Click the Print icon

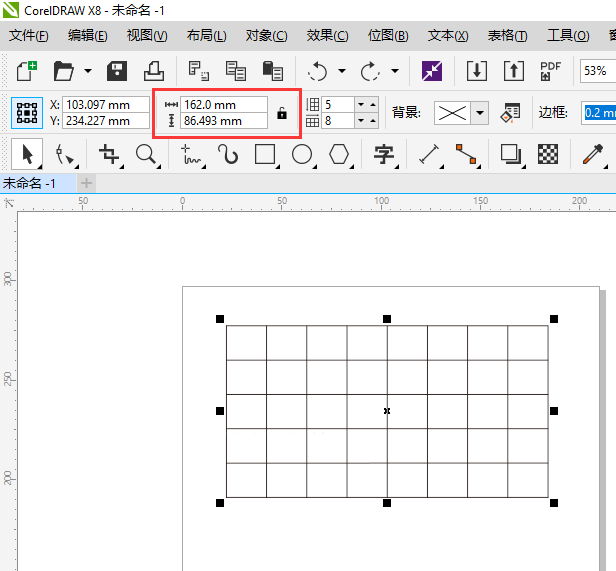[x=154, y=71]
